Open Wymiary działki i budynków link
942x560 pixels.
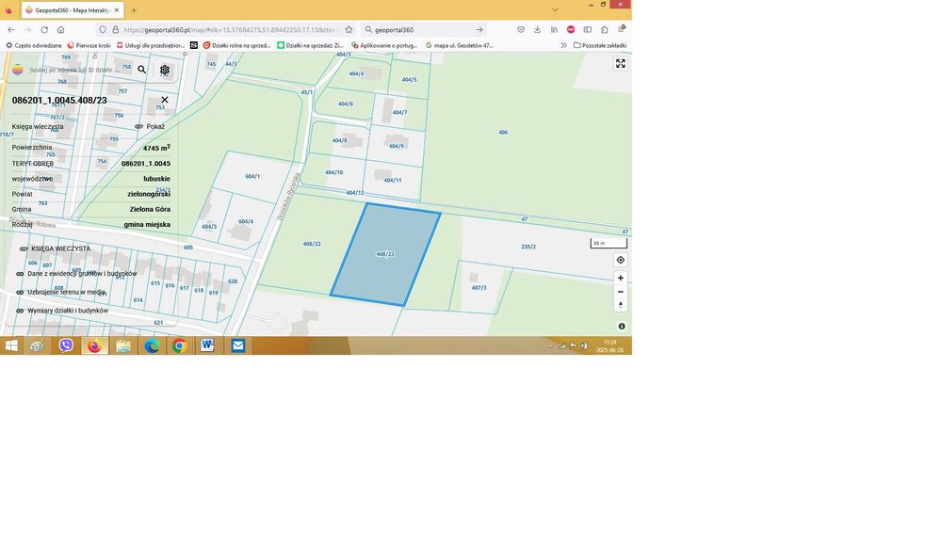(x=62, y=311)
